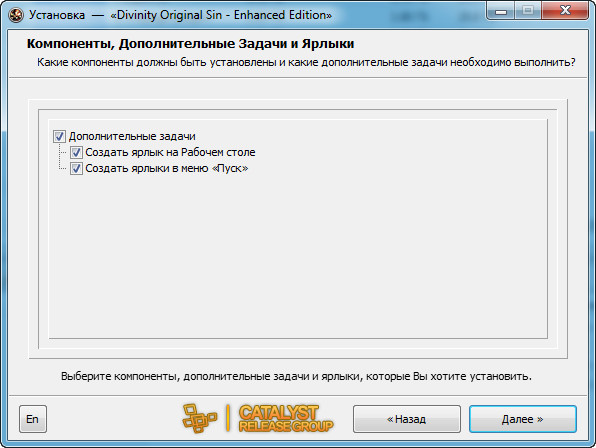Switch language with the En button

point(33,419)
